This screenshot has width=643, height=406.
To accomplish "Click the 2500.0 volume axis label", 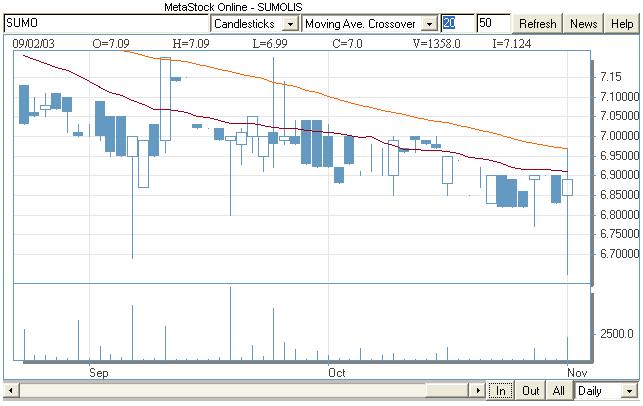I will 616,334.
